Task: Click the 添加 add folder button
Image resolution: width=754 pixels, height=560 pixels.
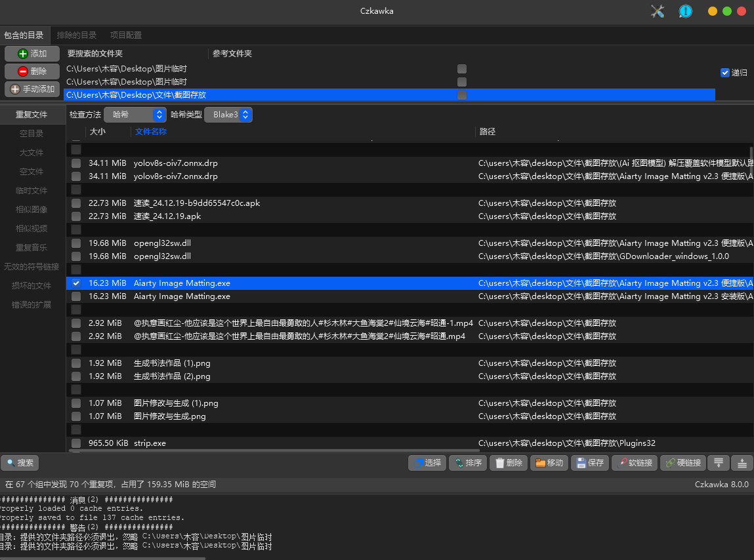Action: [x=32, y=53]
